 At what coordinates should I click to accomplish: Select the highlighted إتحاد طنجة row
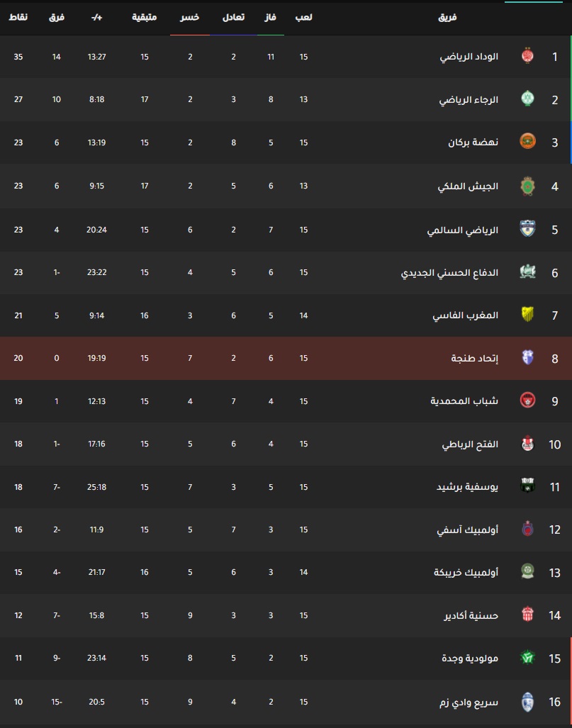pos(286,358)
